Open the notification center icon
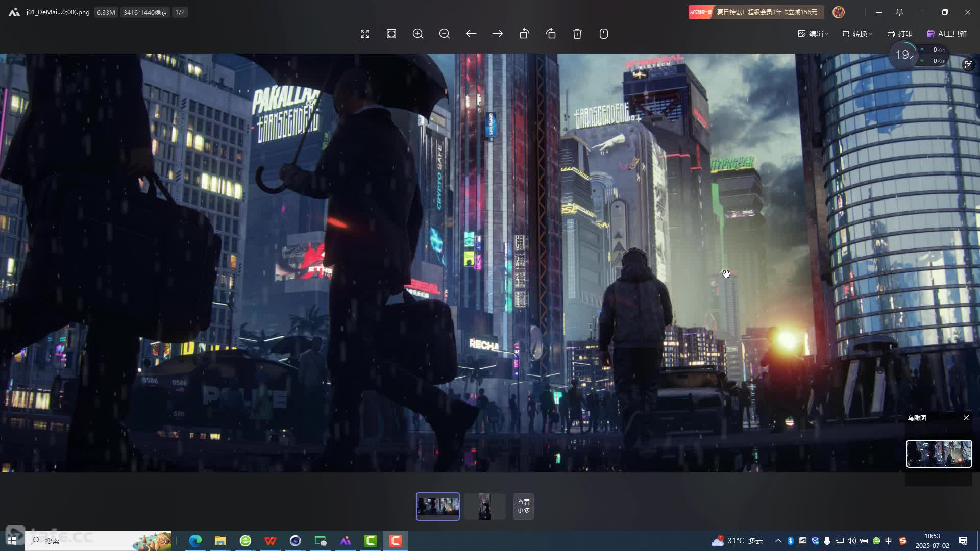Viewport: 980px width, 551px height. pos(963,541)
